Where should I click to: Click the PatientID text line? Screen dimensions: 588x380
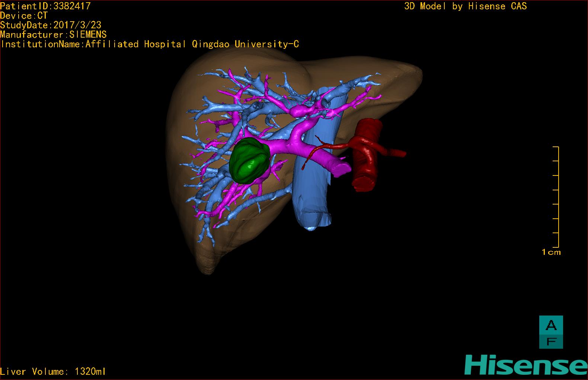45,6
